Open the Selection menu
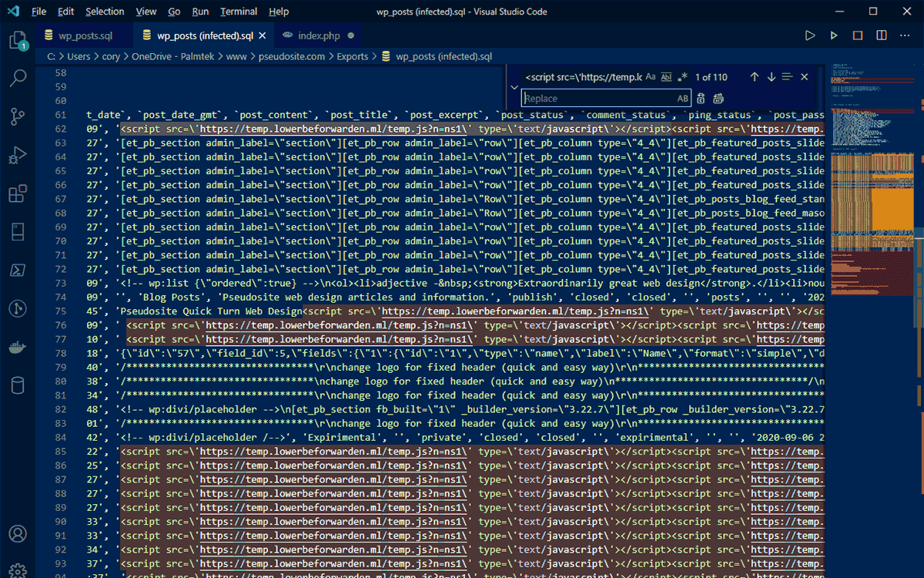924x578 pixels. [x=105, y=12]
